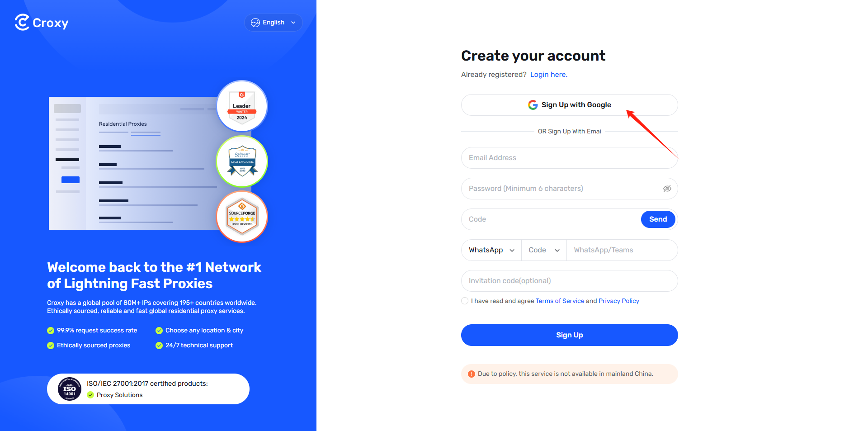Image resolution: width=868 pixels, height=431 pixels.
Task: Click the Login here link
Action: (x=549, y=75)
